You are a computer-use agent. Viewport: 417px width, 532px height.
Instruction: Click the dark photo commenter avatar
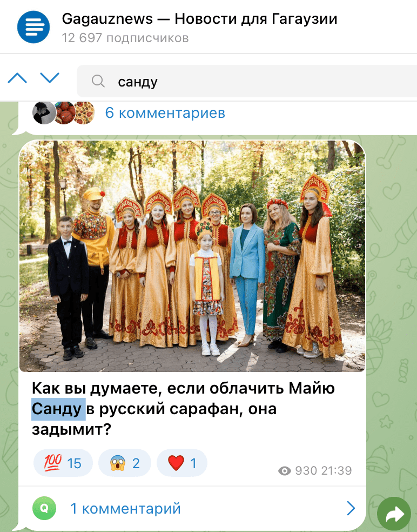44,112
